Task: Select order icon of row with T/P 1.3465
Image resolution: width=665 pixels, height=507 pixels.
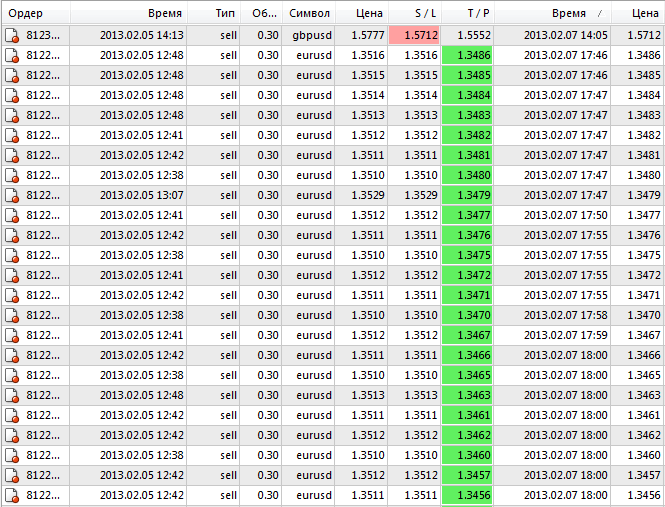Action: click(x=12, y=375)
